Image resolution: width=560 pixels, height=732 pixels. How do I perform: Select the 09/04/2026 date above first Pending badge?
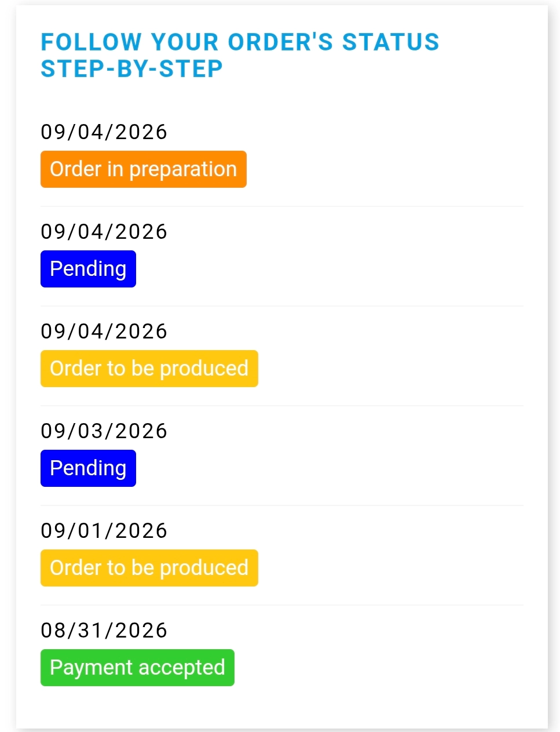[104, 232]
